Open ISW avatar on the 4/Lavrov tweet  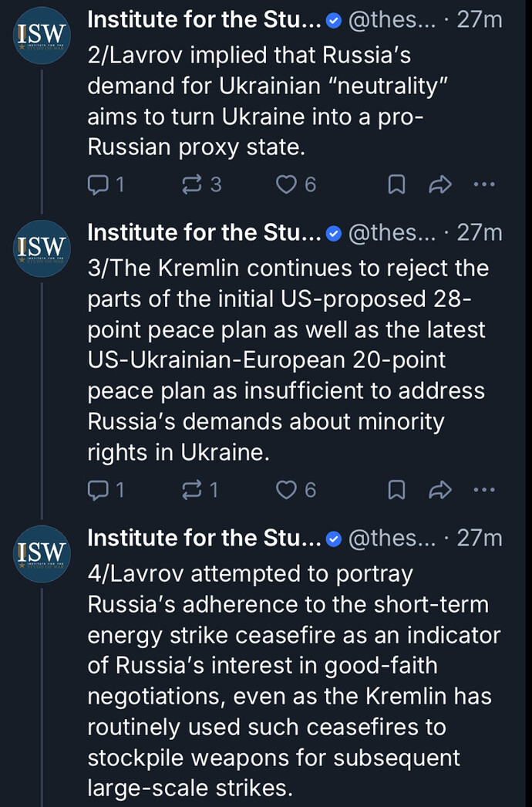pyautogui.click(x=42, y=554)
